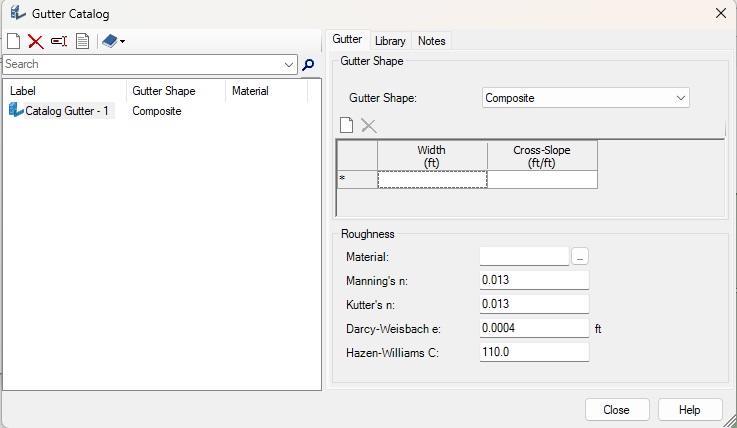Screen dimensions: 737x428
Task: Open the Notes tab
Action: tap(432, 41)
